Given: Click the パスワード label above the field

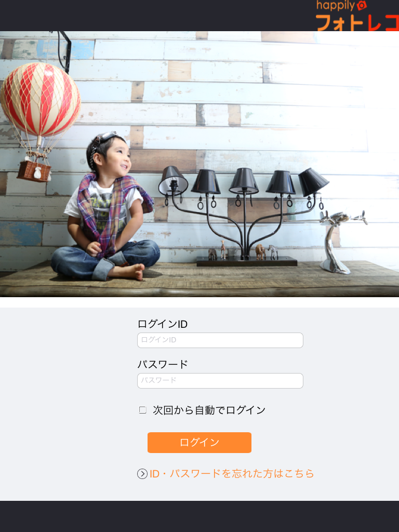Looking at the screenshot, I should tap(163, 364).
